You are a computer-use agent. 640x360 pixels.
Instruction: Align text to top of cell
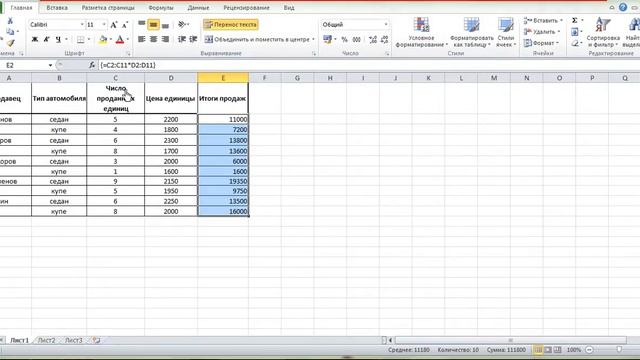142,24
